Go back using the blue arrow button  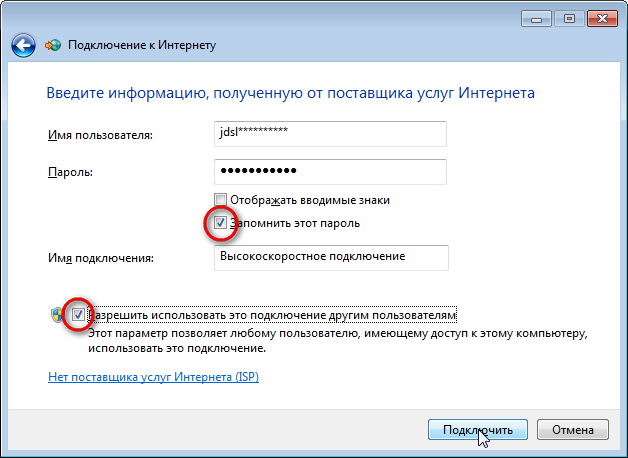point(23,45)
